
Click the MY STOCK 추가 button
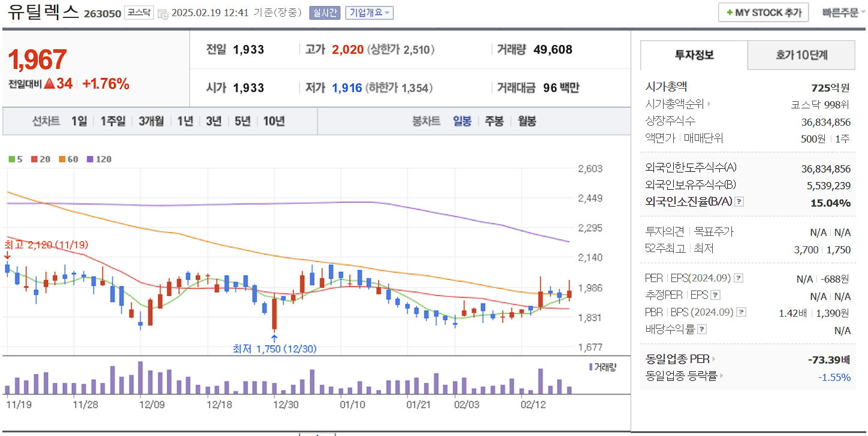[763, 11]
